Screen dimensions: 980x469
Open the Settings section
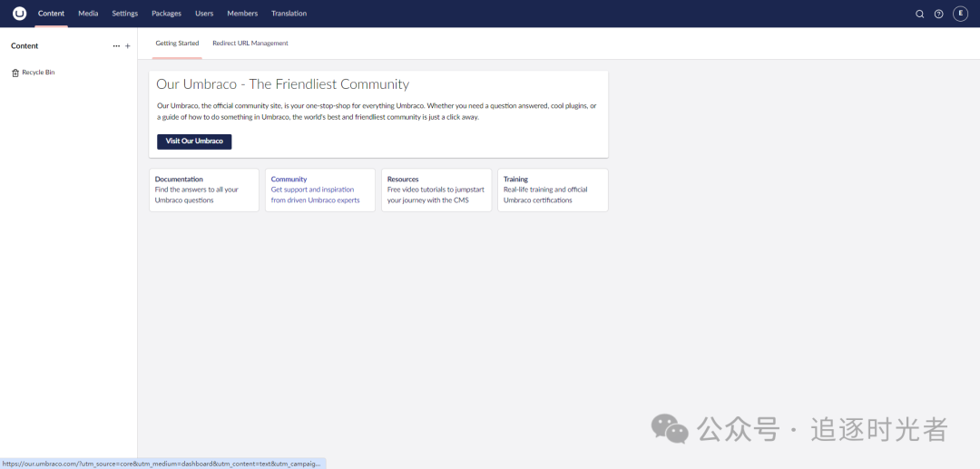[x=125, y=14]
